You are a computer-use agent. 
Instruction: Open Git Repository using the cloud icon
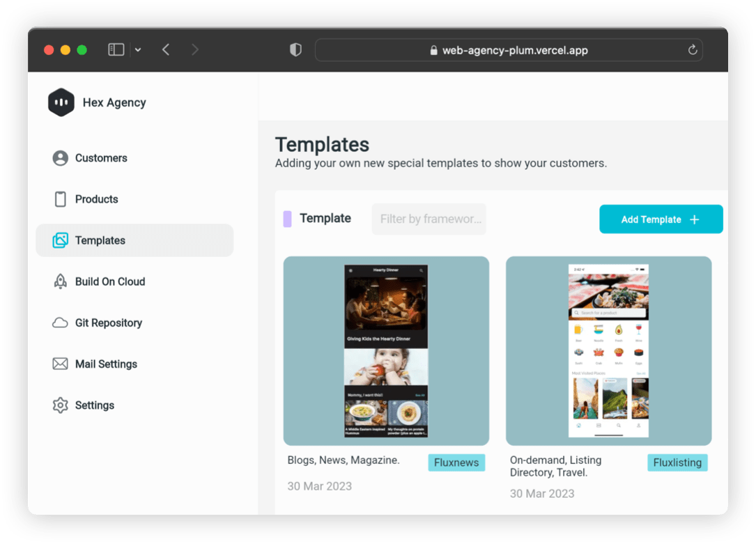(x=61, y=322)
